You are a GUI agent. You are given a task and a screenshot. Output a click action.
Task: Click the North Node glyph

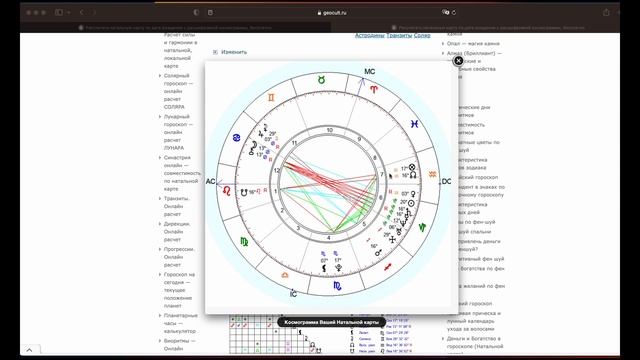pos(413,175)
